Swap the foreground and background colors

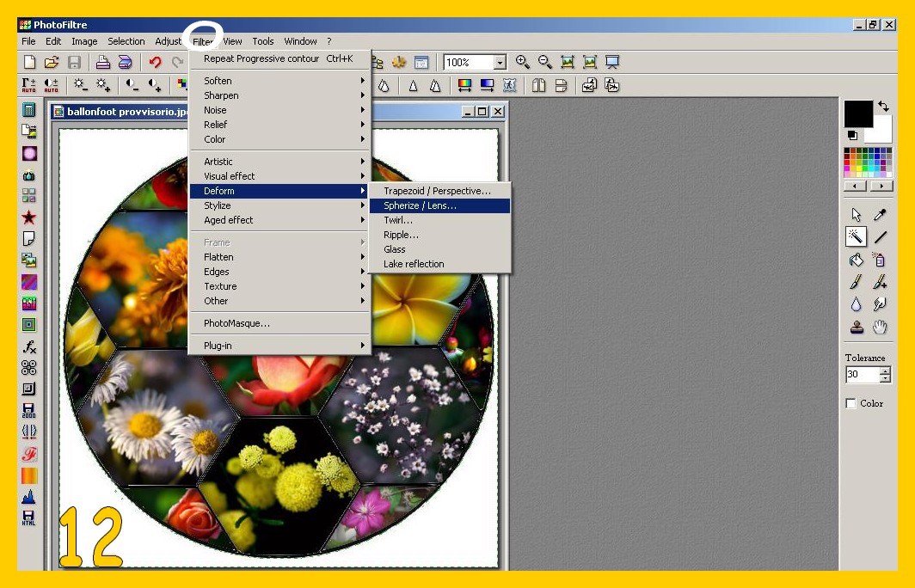[x=883, y=107]
